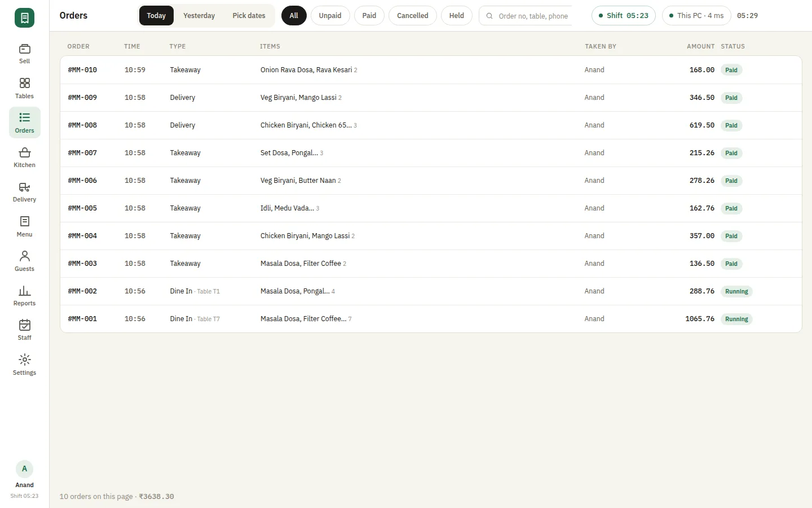Switch to Today's orders
This screenshot has height=508, width=812.
156,16
